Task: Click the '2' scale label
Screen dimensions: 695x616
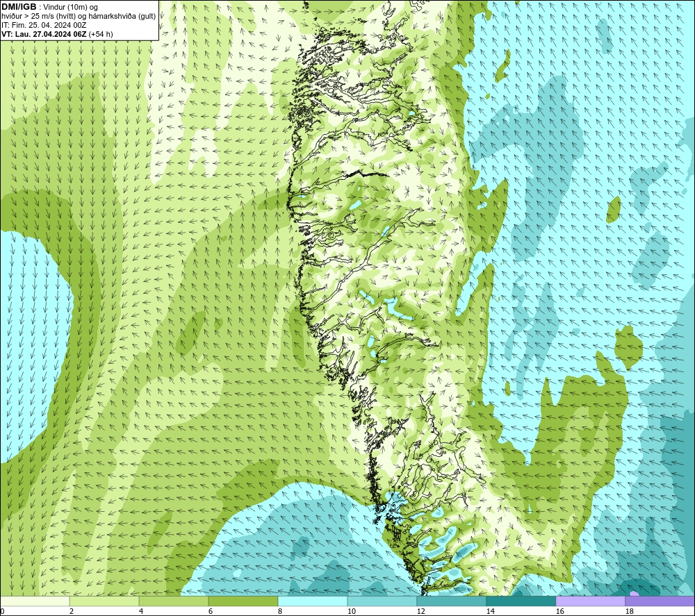Action: [72, 612]
